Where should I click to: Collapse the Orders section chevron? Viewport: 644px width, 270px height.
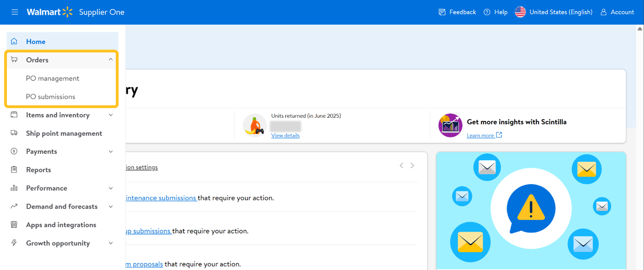[x=111, y=59]
